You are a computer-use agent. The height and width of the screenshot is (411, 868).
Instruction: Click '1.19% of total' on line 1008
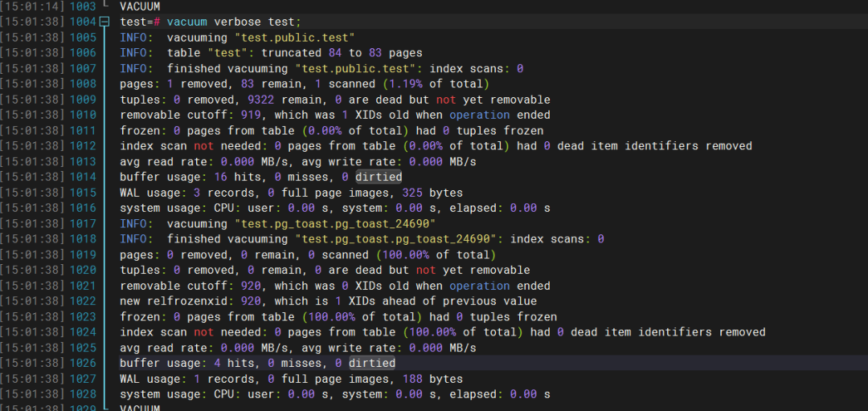(435, 84)
